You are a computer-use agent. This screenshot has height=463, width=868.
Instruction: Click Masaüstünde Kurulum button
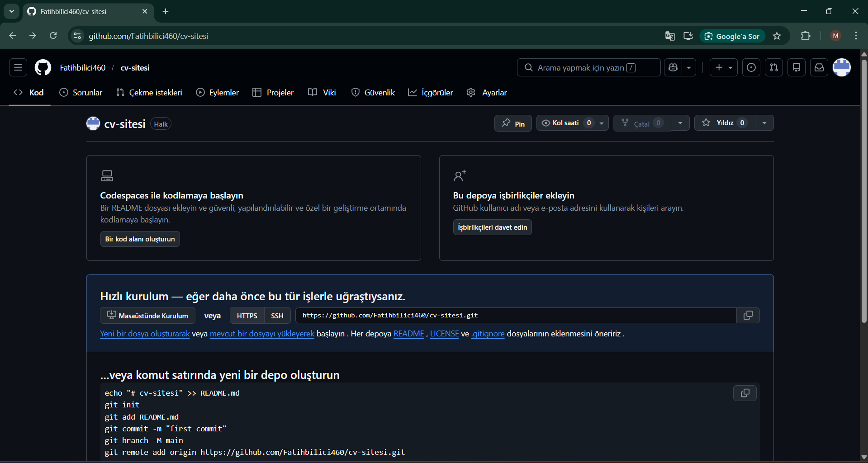click(147, 316)
